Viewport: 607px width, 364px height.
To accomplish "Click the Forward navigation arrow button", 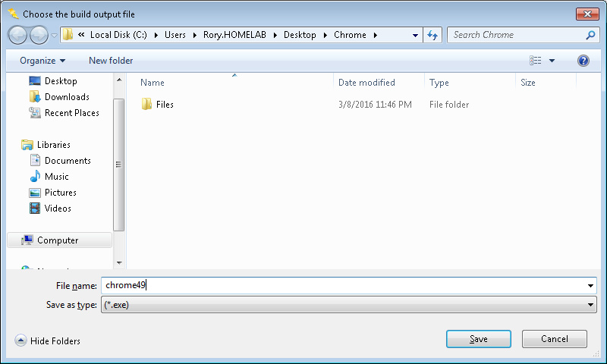I will coord(39,36).
